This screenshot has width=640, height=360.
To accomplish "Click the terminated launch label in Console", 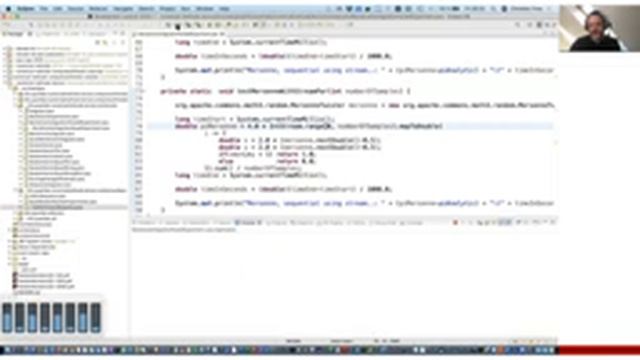I will (184, 230).
